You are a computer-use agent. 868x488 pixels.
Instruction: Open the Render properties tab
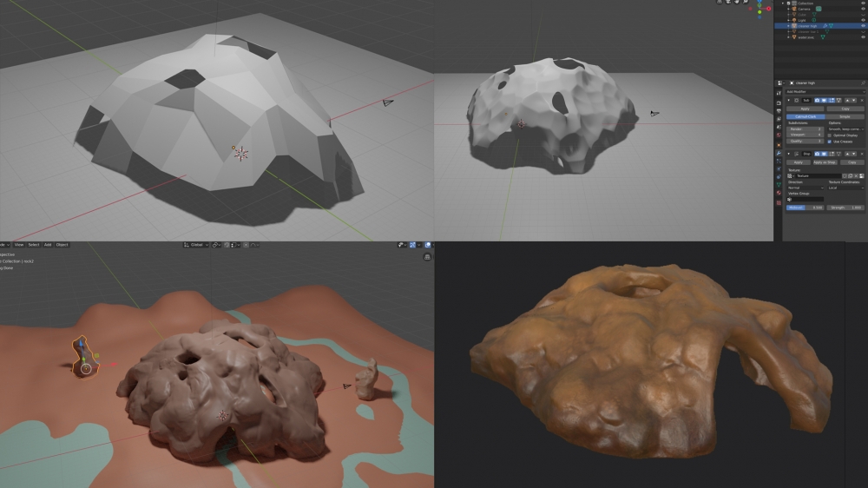[x=779, y=102]
